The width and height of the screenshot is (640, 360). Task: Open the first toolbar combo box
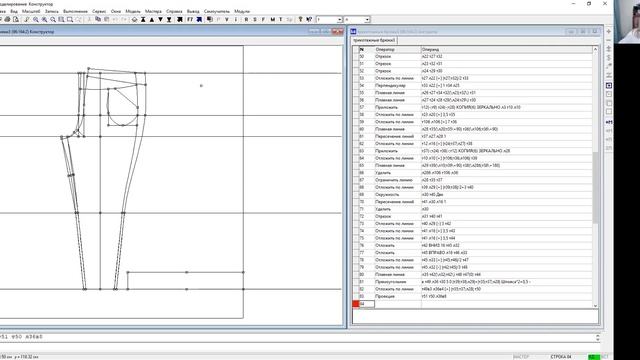[x=329, y=20]
